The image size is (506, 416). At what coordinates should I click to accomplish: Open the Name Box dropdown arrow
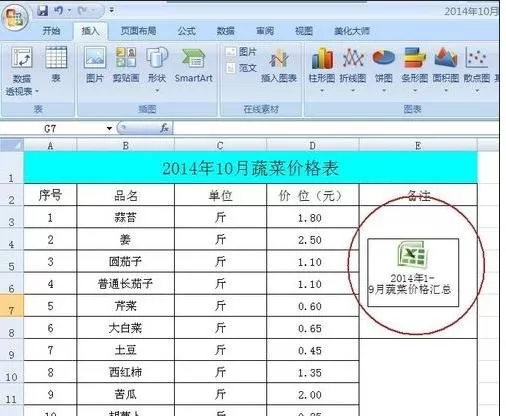(x=109, y=128)
